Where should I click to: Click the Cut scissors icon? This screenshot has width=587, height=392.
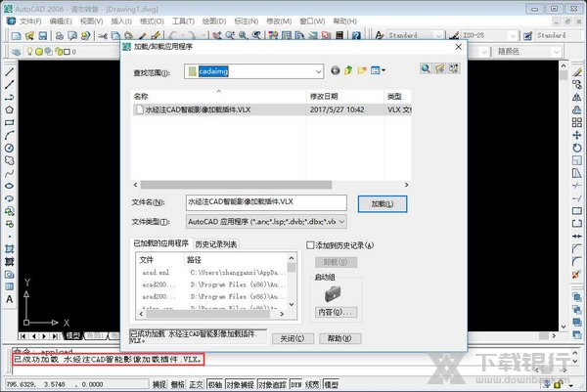click(103, 36)
